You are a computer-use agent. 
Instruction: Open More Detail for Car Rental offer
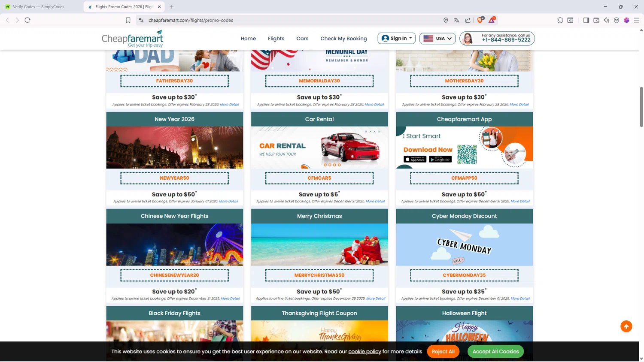[375, 202]
